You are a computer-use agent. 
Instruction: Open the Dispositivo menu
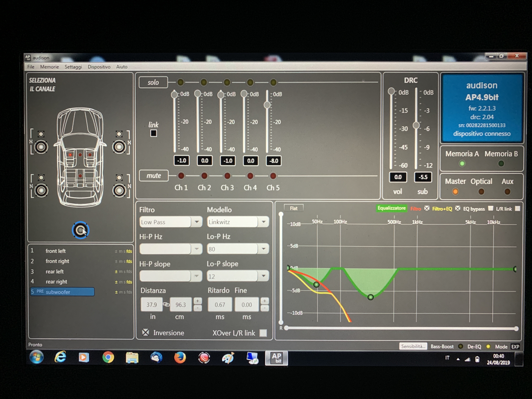99,67
